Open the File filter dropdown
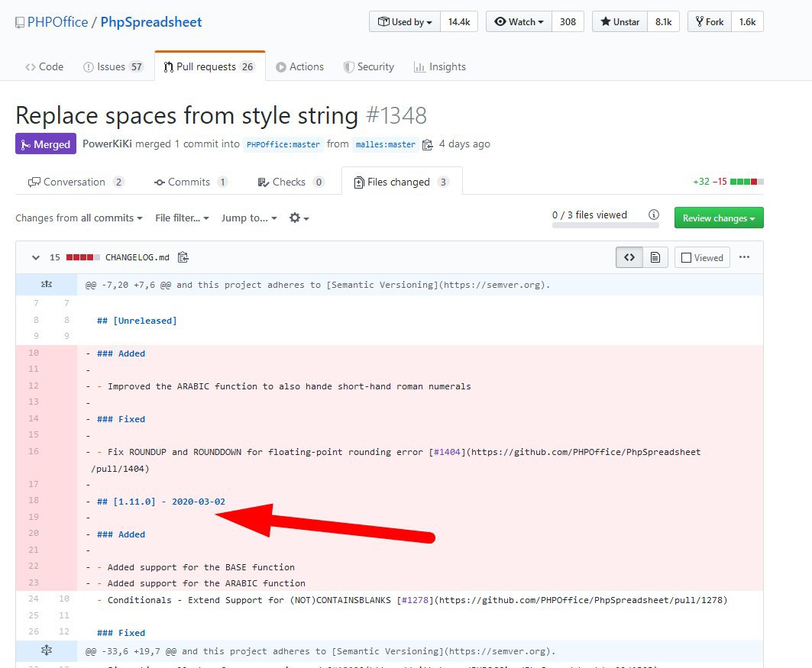This screenshot has height=668, width=812. [x=182, y=218]
